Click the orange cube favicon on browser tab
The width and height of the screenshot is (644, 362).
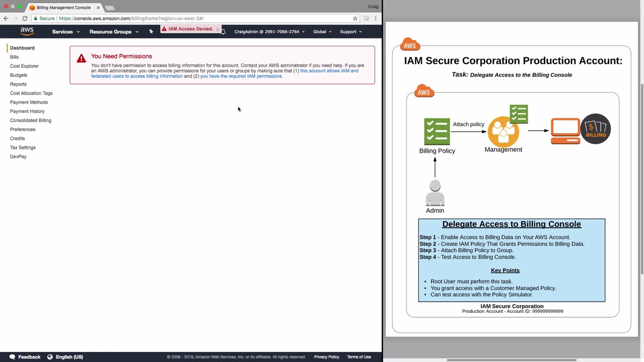pyautogui.click(x=32, y=8)
